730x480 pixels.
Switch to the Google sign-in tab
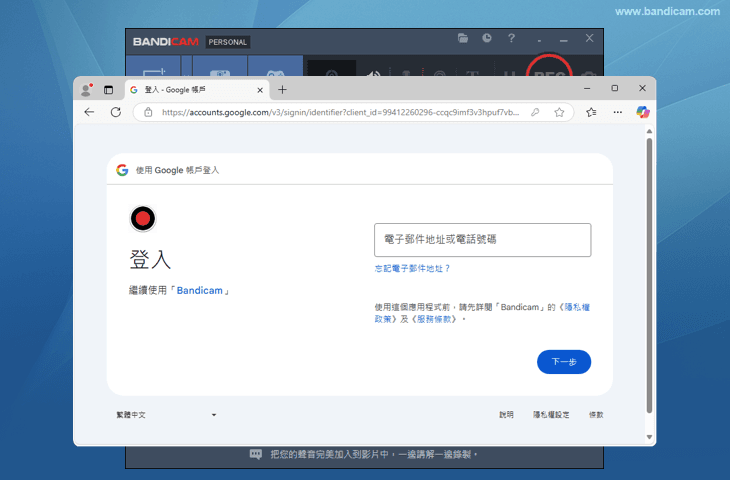click(x=196, y=90)
